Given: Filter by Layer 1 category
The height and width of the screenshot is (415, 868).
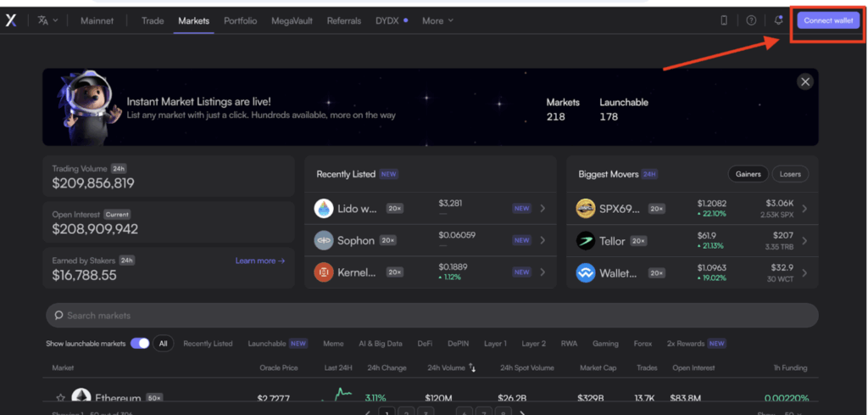Looking at the screenshot, I should point(495,344).
